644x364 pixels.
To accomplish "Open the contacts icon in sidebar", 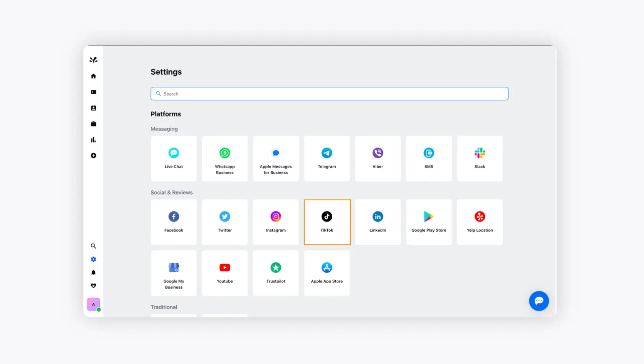I will tap(93, 108).
